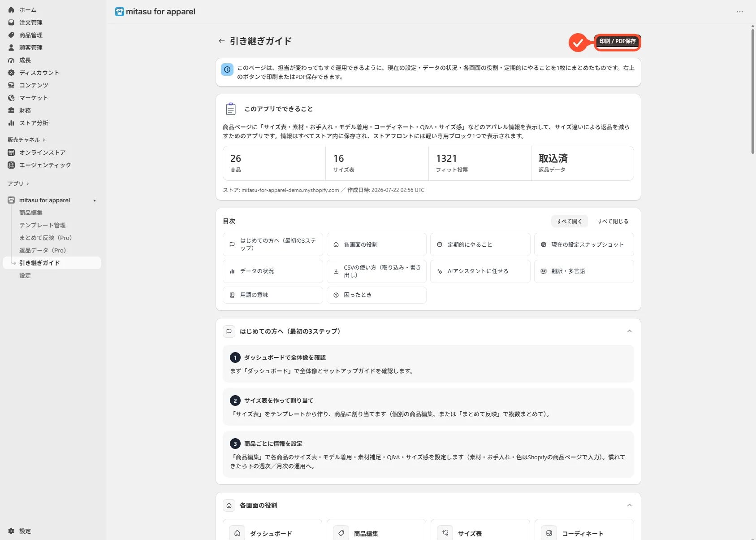
Task: Jump to CSVの使い方 contents entry
Action: click(376, 271)
